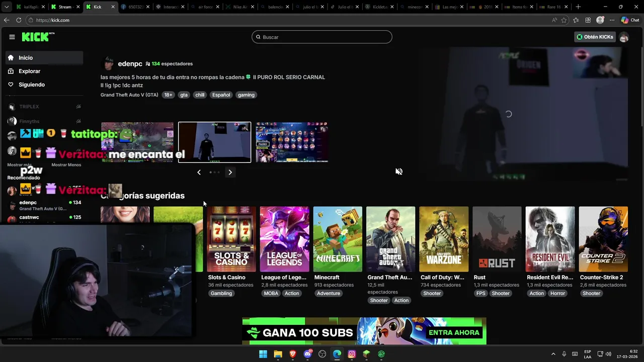Image resolution: width=644 pixels, height=362 pixels.
Task: Click Obtén KICKs button
Action: click(x=595, y=37)
